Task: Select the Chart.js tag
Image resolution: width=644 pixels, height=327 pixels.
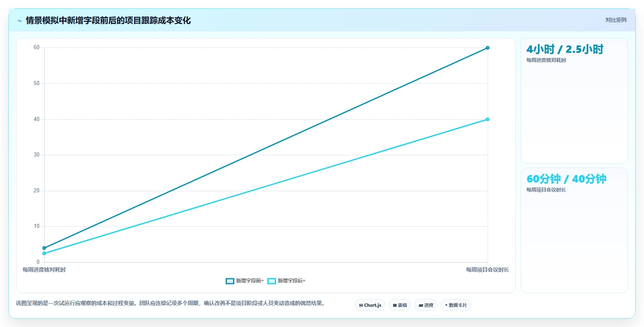Action: pyautogui.click(x=370, y=305)
